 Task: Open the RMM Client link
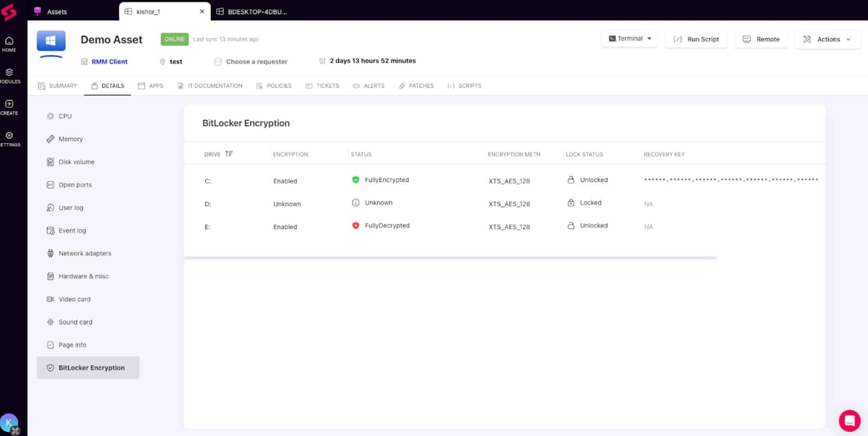[x=109, y=62]
